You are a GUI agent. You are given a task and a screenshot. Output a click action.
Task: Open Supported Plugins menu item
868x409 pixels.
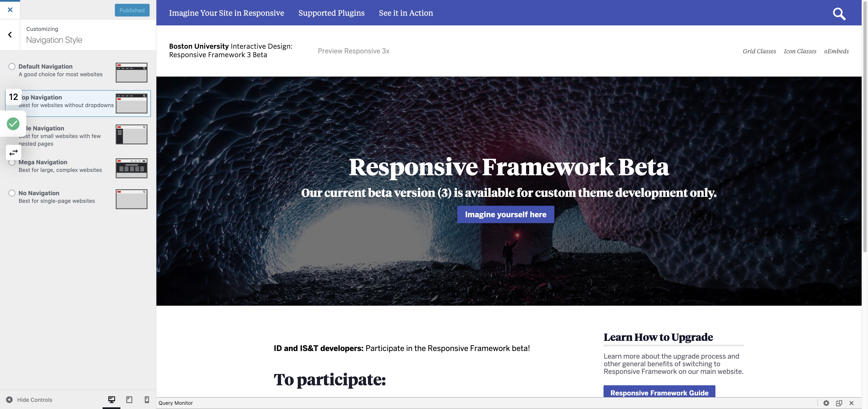coord(331,13)
